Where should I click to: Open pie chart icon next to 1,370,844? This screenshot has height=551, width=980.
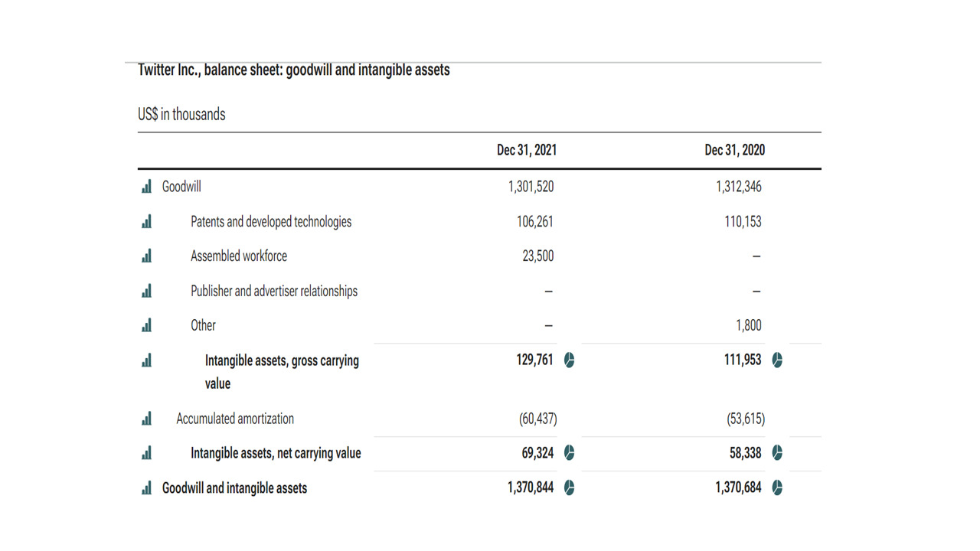(569, 488)
